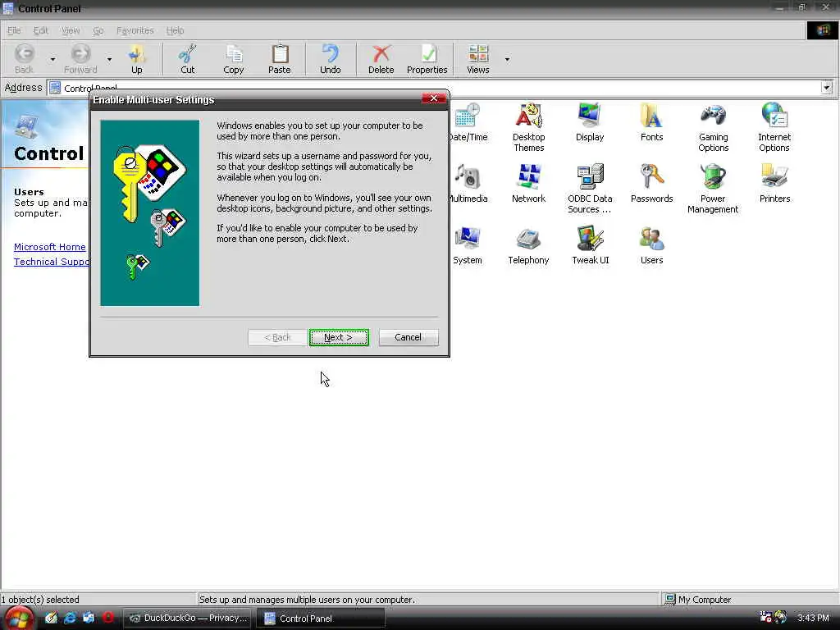840x630 pixels.
Task: Click the Delete toolbar button
Action: 381,59
